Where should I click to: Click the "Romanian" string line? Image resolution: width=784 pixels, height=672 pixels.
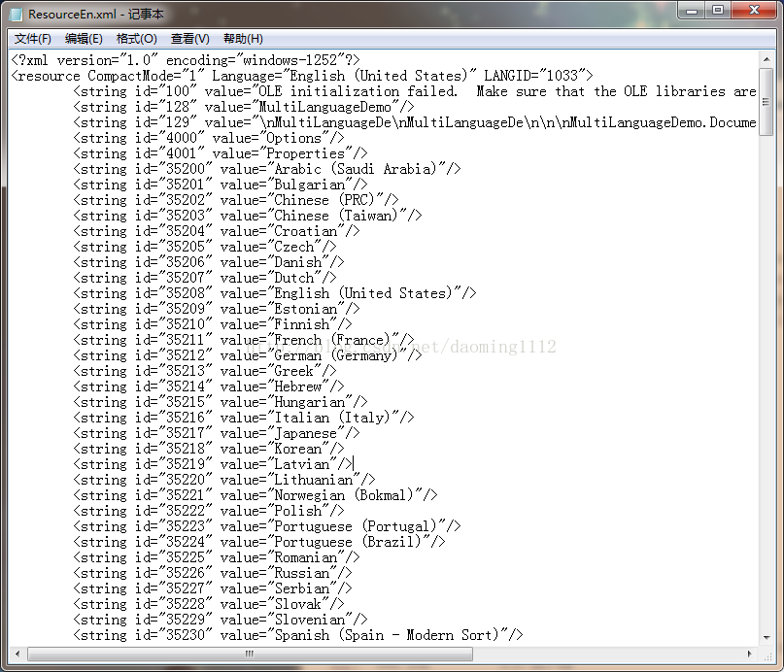tap(217, 556)
